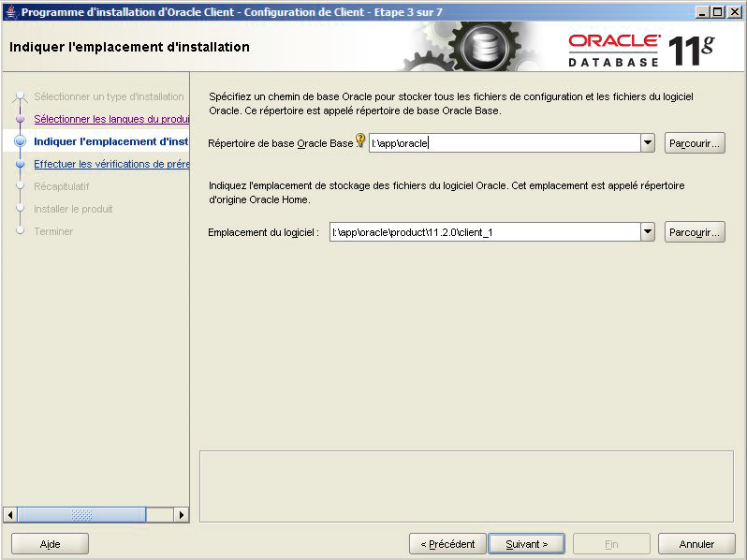This screenshot has height=560, width=747.
Task: Browse for the software location folder
Action: [x=695, y=232]
